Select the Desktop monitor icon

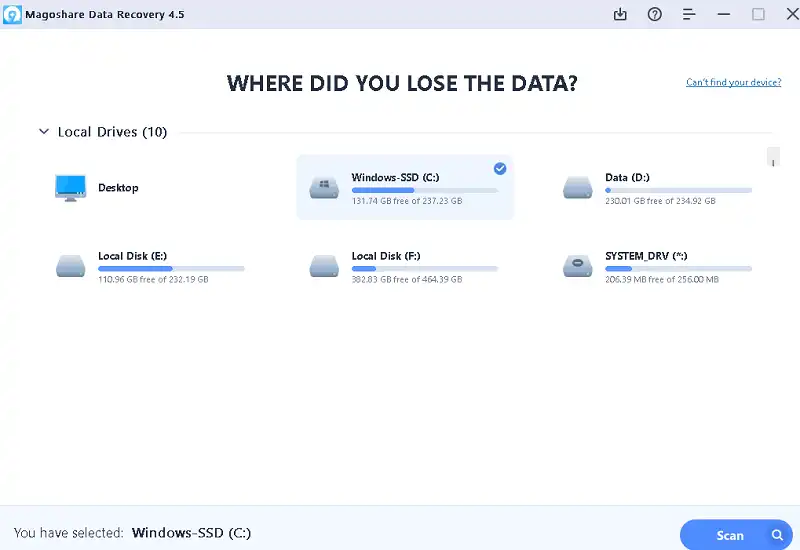[x=70, y=188]
